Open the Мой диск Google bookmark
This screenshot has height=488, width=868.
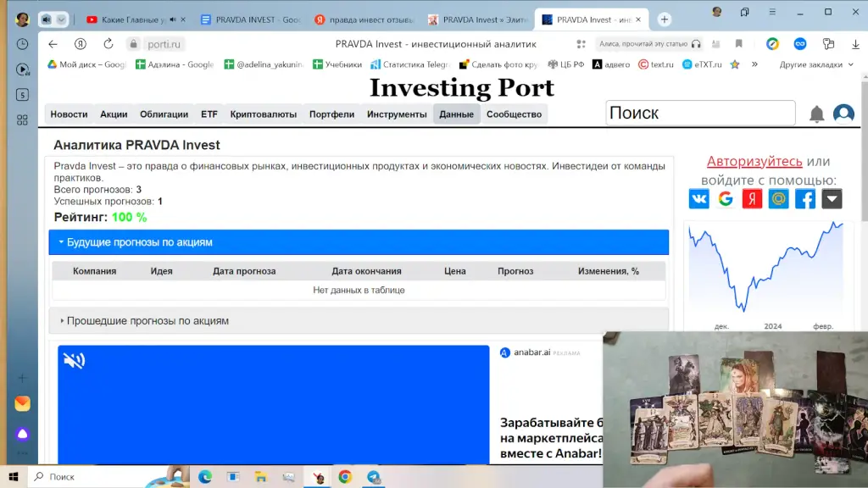[x=87, y=64]
